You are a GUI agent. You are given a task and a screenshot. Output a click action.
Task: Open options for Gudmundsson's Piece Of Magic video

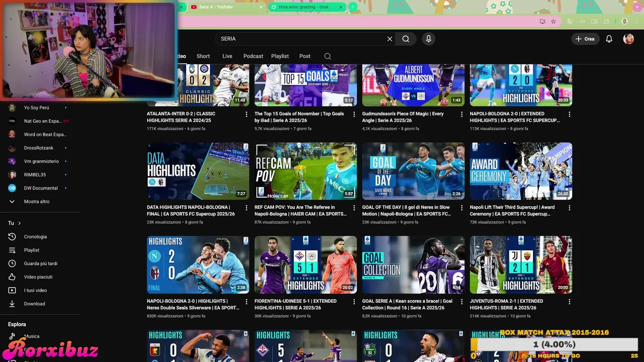pos(462,115)
